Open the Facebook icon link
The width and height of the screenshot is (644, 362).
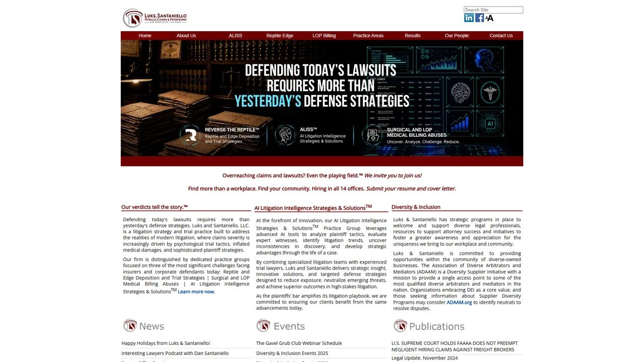(479, 18)
